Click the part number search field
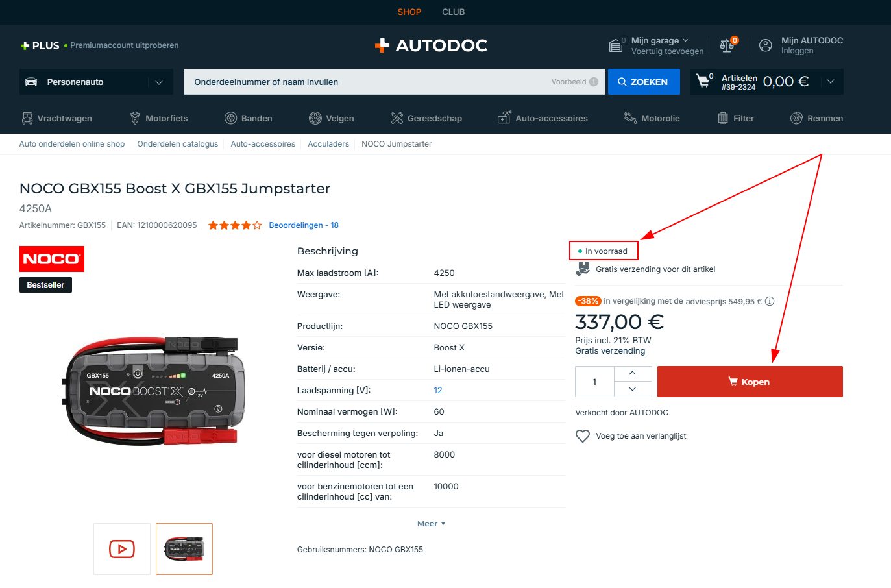Screen dimensions: 891x588 395,82
